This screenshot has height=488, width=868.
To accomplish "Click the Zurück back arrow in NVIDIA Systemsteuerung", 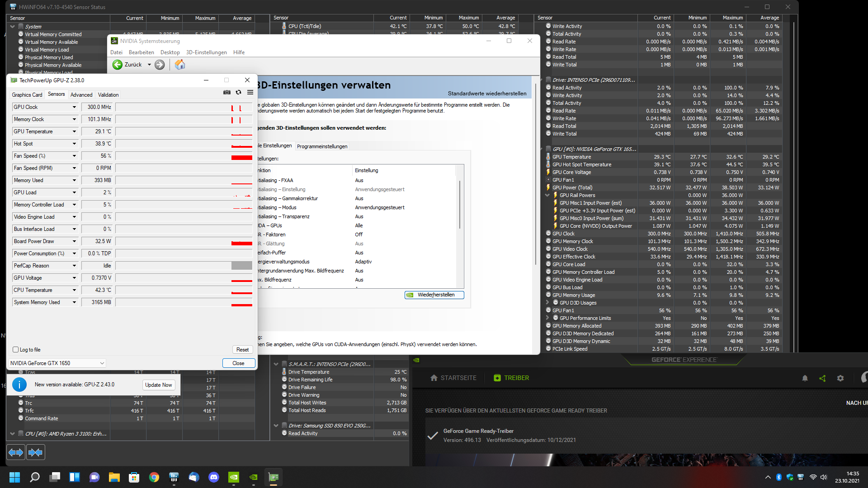I will (118, 65).
